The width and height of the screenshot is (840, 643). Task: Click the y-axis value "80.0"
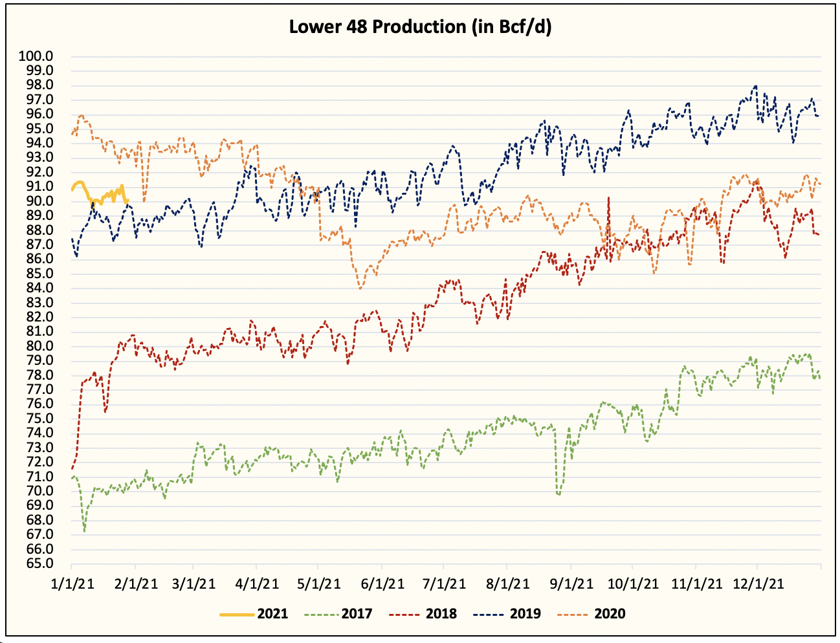coord(38,346)
